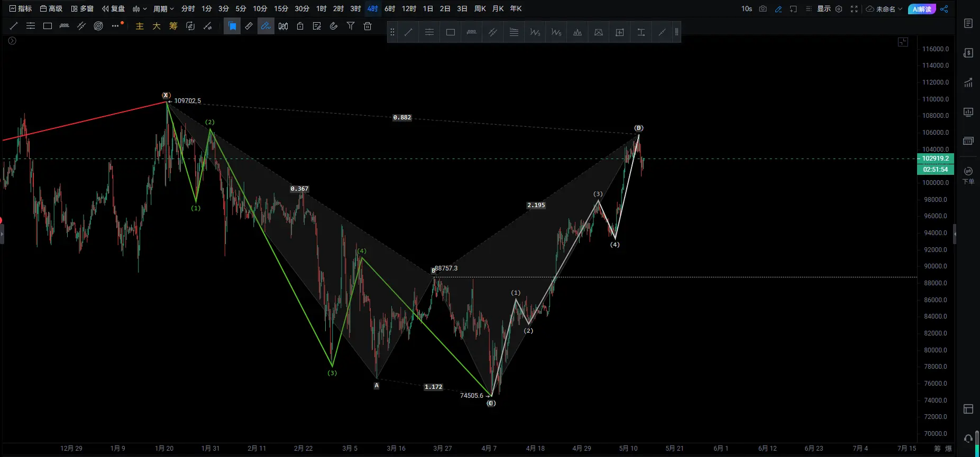
Task: Toggle the 主 main-force indicator
Action: click(x=140, y=26)
